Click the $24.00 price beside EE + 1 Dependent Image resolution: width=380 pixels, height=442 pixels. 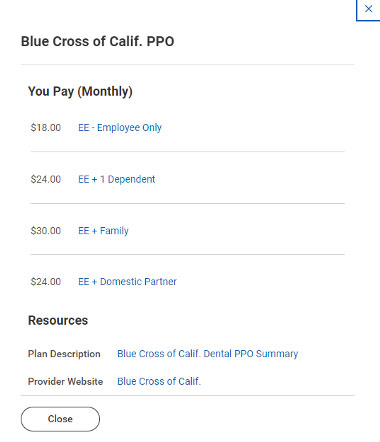tap(46, 179)
